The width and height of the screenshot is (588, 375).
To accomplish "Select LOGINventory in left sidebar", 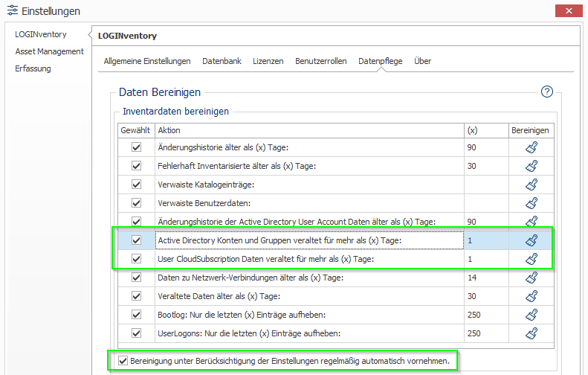I will tap(40, 34).
